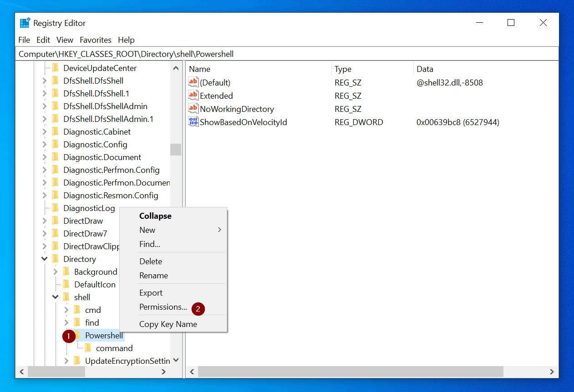Click the DirectDraw7 folder icon
Viewport: 574px width, 392px height.
tap(56, 233)
